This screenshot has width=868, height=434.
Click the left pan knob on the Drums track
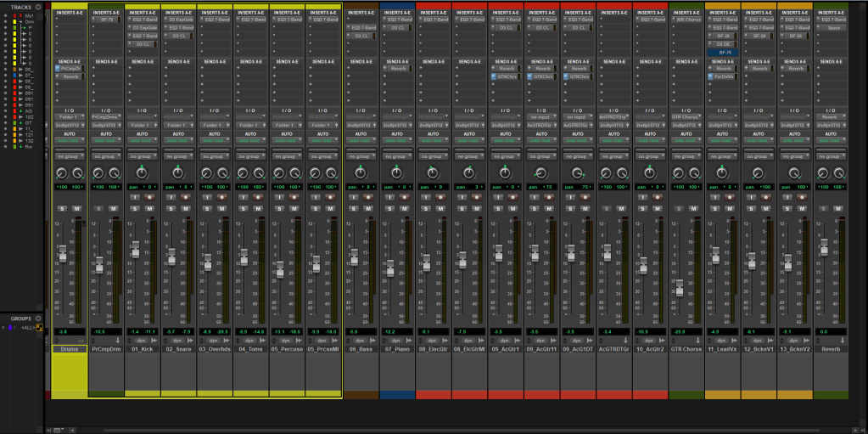[61, 172]
